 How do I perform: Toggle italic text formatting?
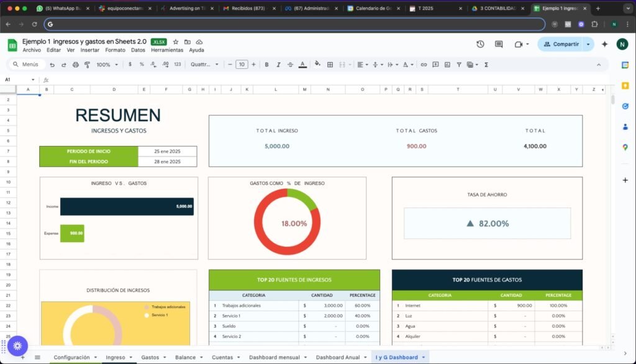278,65
